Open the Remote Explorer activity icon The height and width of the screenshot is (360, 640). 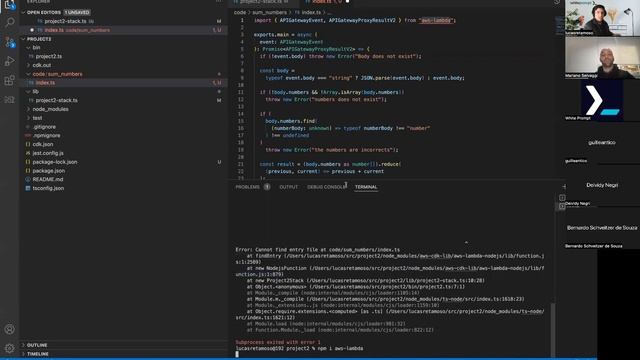click(9, 100)
